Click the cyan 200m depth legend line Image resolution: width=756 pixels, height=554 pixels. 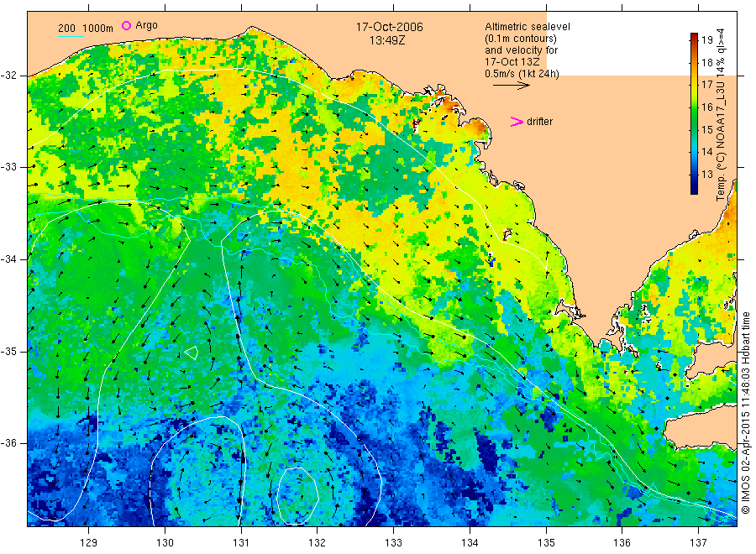tap(71, 35)
